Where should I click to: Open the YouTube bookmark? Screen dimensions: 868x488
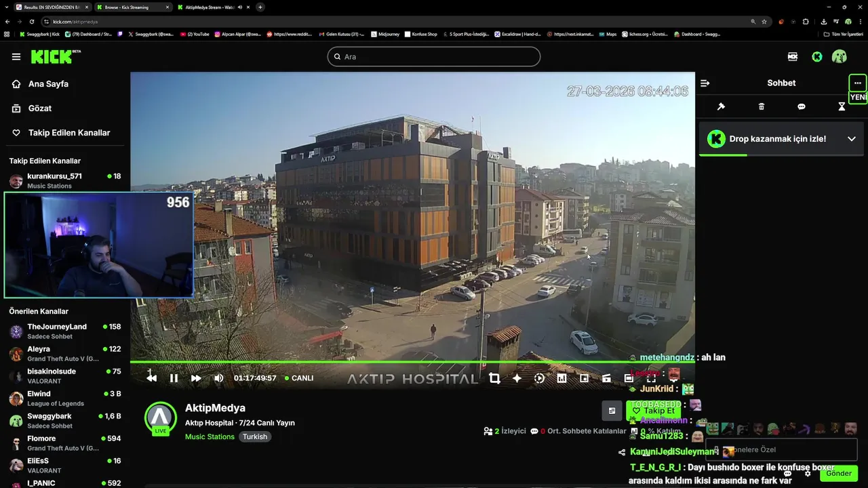point(195,34)
